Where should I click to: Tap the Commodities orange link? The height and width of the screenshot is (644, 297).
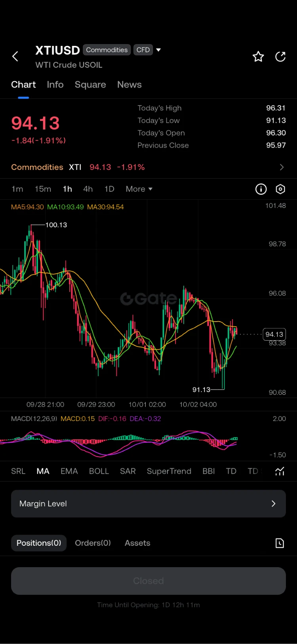pos(37,167)
